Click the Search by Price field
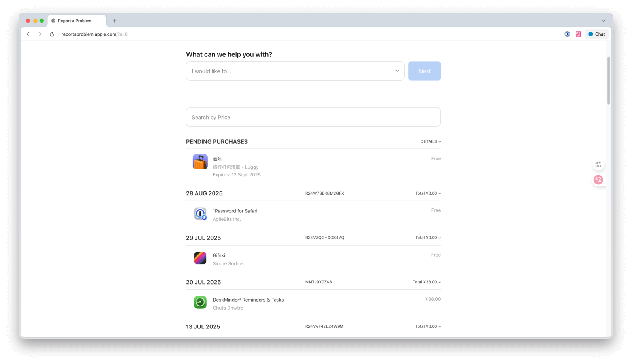This screenshot has width=632, height=364. click(313, 117)
